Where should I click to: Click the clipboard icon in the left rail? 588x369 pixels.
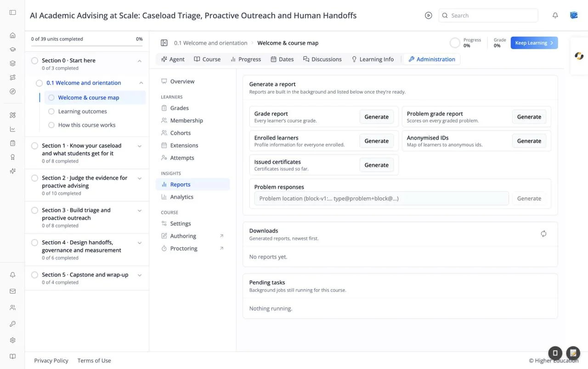[x=12, y=143]
